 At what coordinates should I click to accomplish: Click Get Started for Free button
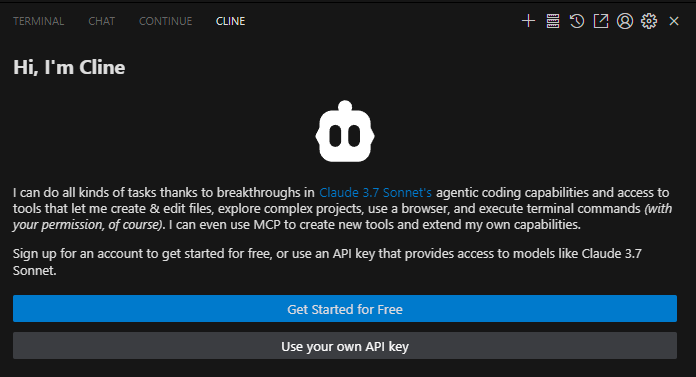tap(345, 309)
